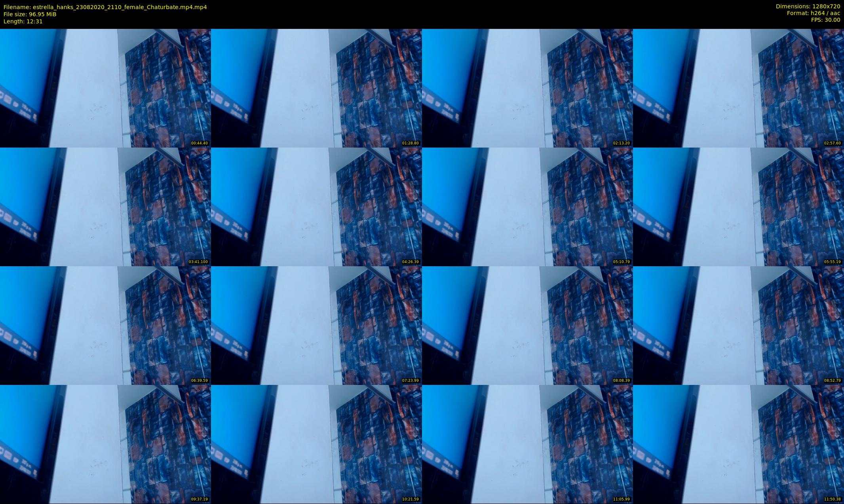This screenshot has width=844, height=504.
Task: Click the FPS 30.00 label
Action: coord(825,20)
